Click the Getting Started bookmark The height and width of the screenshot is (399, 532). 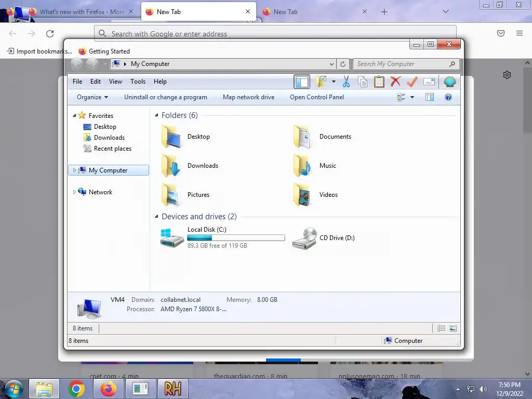point(104,51)
